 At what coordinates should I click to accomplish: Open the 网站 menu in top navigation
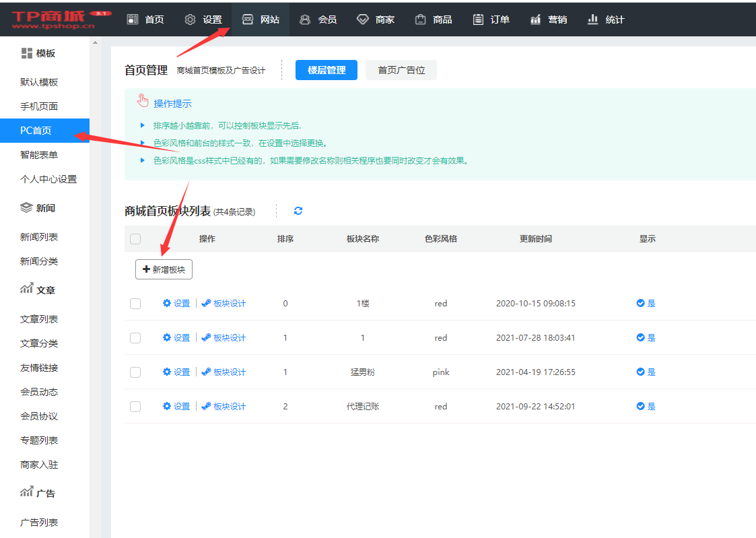click(260, 19)
